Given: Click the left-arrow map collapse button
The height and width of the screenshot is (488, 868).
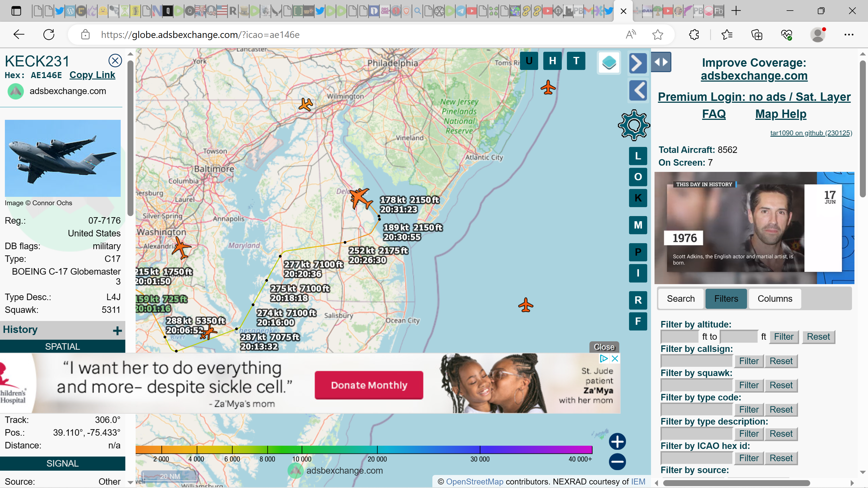Looking at the screenshot, I should (638, 90).
